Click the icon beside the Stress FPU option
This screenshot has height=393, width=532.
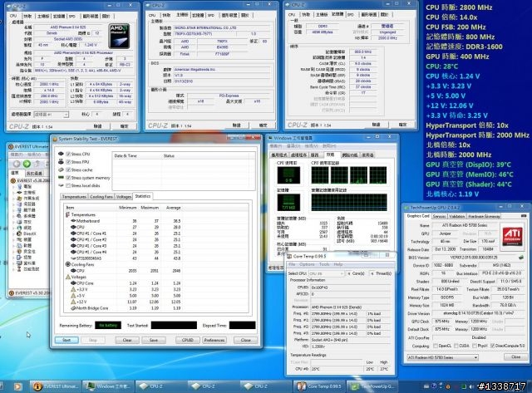pyautogui.click(x=61, y=162)
